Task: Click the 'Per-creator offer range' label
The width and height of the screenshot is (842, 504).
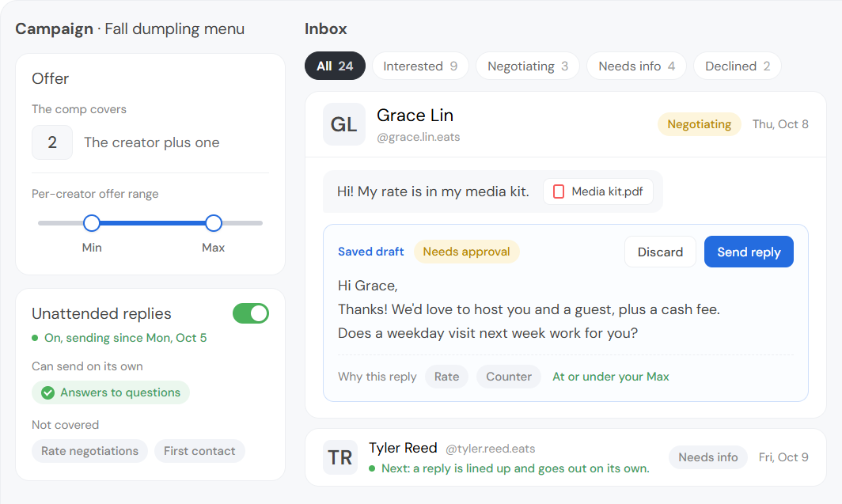Action: (95, 194)
